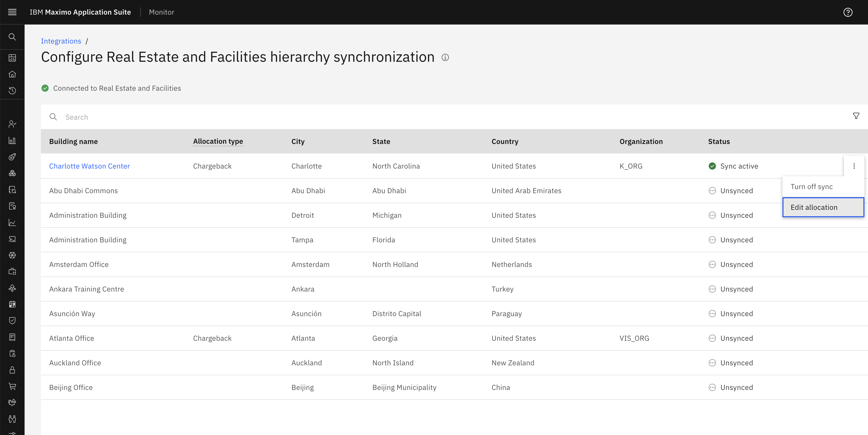Click the K_ORG organization cell
This screenshot has width=868, height=435.
click(631, 166)
